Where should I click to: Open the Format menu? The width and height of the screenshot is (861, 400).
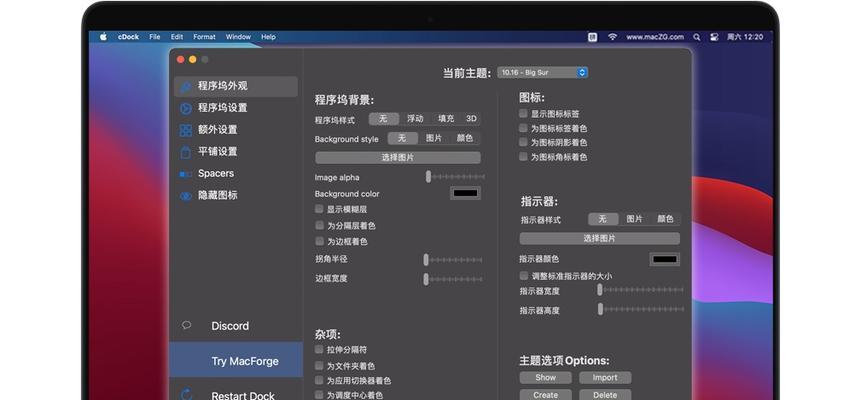point(204,37)
